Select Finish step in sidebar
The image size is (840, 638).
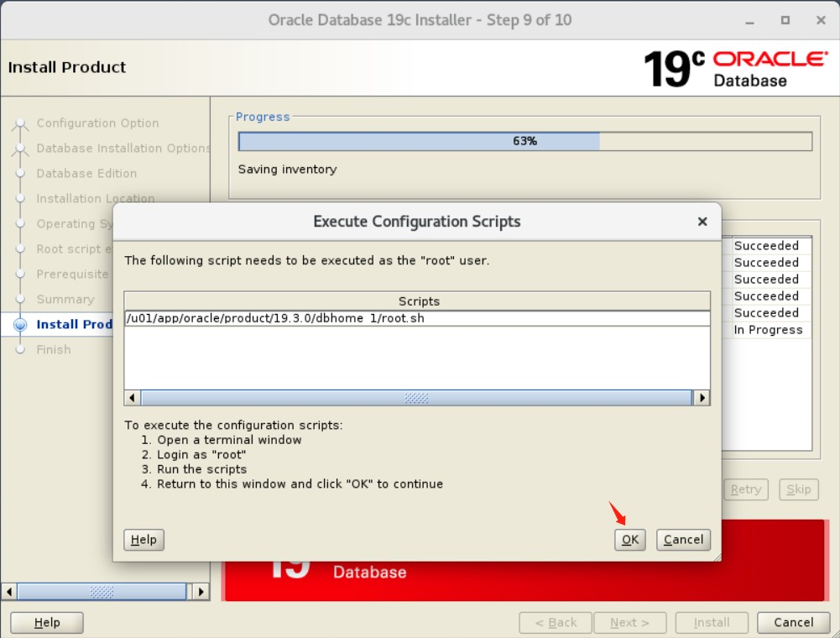(54, 349)
